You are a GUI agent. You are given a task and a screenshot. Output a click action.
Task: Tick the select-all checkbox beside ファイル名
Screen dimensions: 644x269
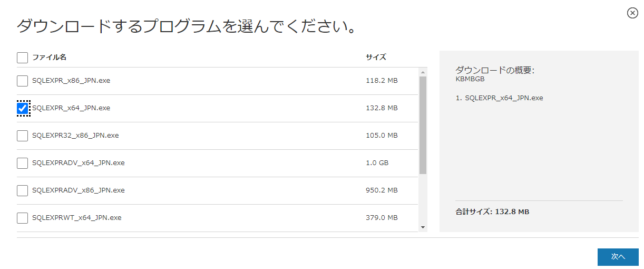coord(22,57)
